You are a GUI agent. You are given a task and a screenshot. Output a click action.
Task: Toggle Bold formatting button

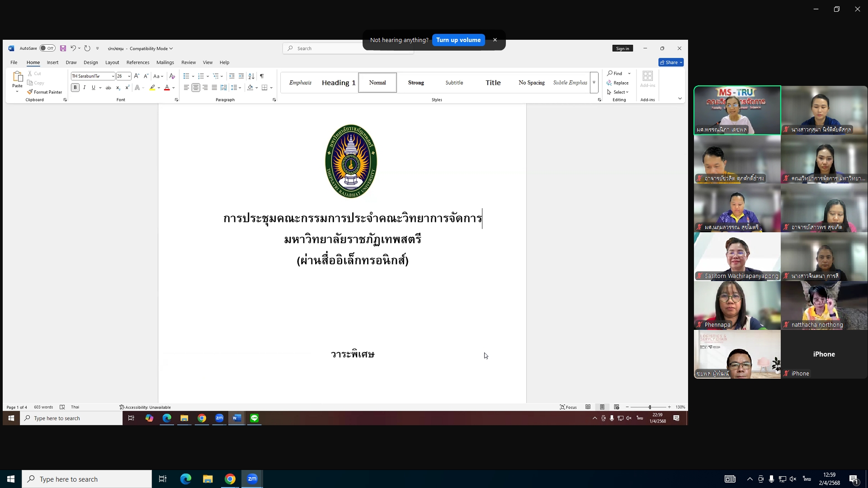coord(75,88)
